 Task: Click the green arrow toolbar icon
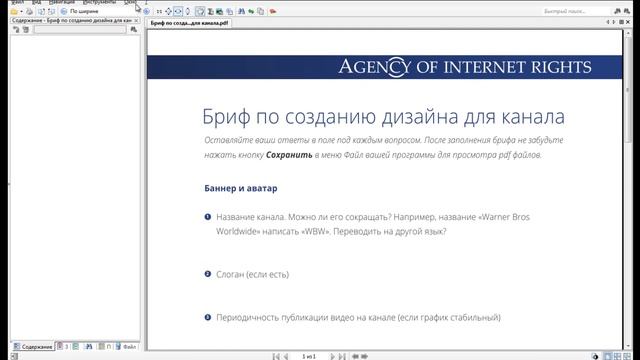point(251,11)
